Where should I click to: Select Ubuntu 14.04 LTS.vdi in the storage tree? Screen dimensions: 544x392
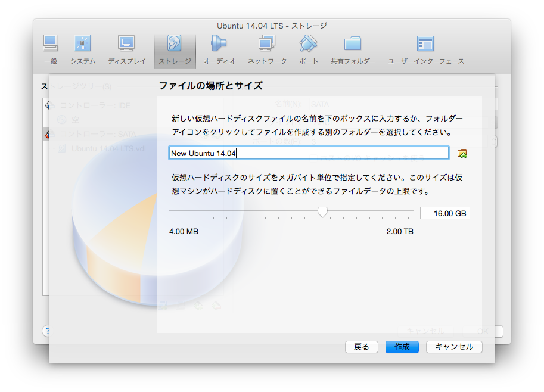click(108, 149)
